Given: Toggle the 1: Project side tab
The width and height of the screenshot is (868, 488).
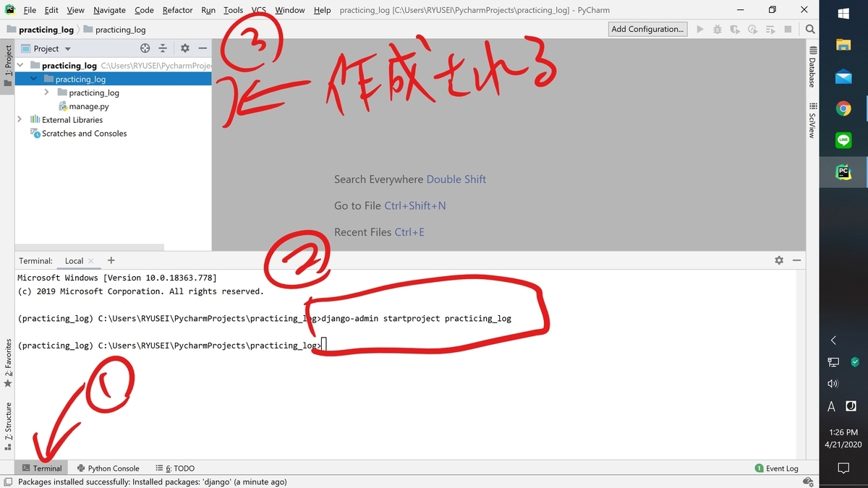Looking at the screenshot, I should pyautogui.click(x=8, y=66).
